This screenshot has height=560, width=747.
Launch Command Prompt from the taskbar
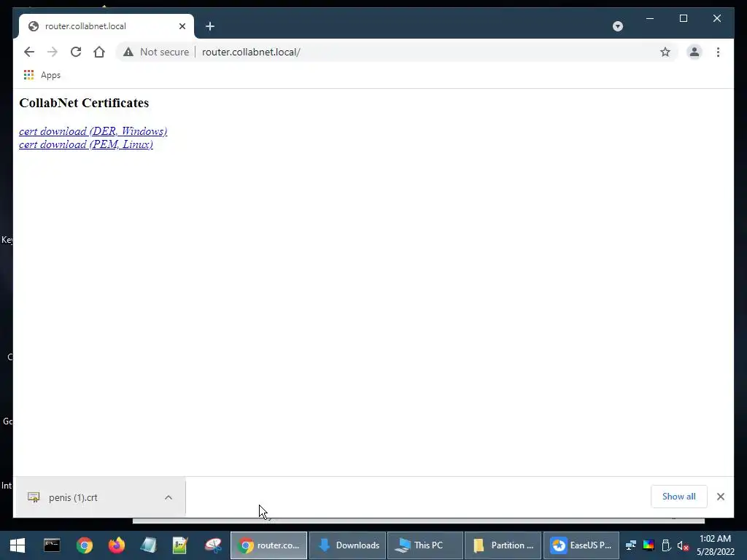[x=52, y=545]
